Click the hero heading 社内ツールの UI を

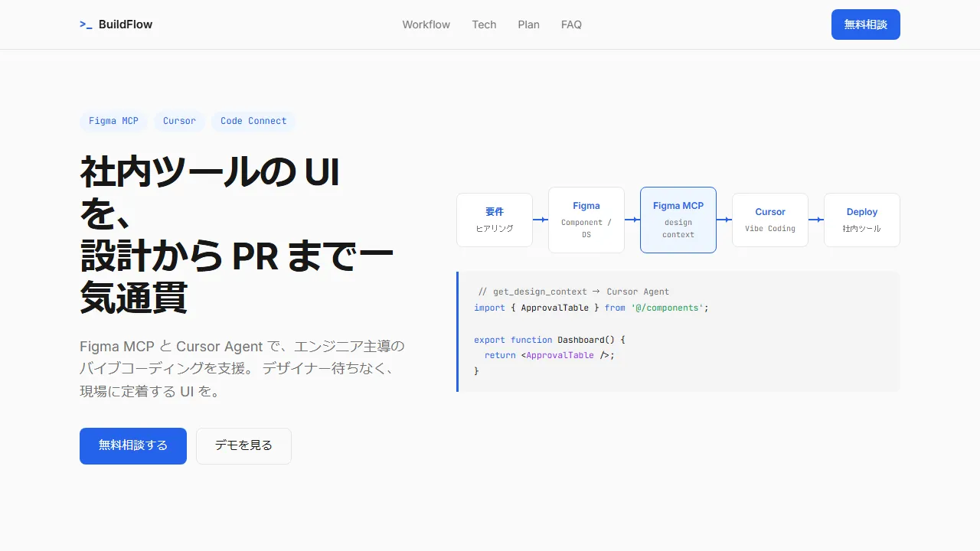(x=210, y=193)
